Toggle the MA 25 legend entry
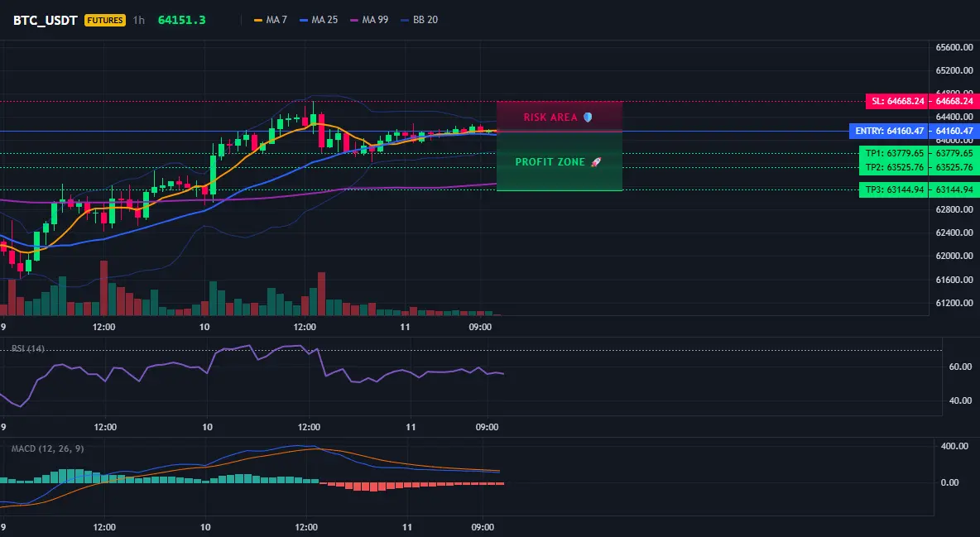Screen dimensions: 980x537 [319, 20]
